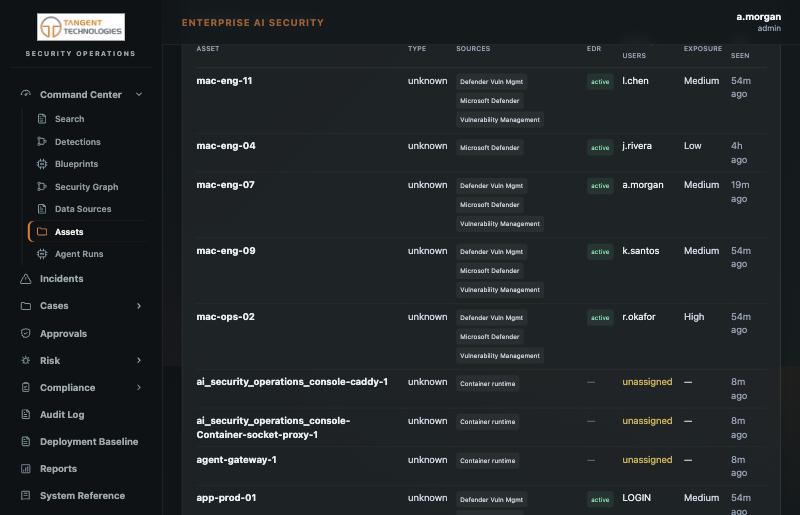
Task: Open asset mac-eng-04
Action: [226, 145]
